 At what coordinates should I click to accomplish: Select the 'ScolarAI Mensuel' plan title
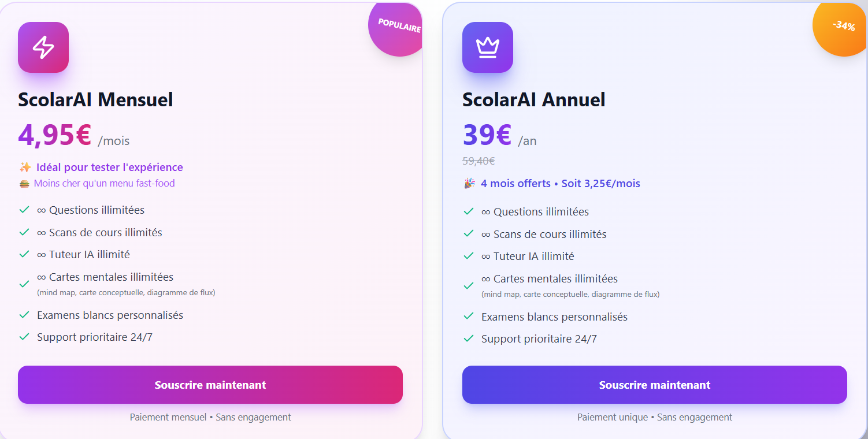(95, 99)
